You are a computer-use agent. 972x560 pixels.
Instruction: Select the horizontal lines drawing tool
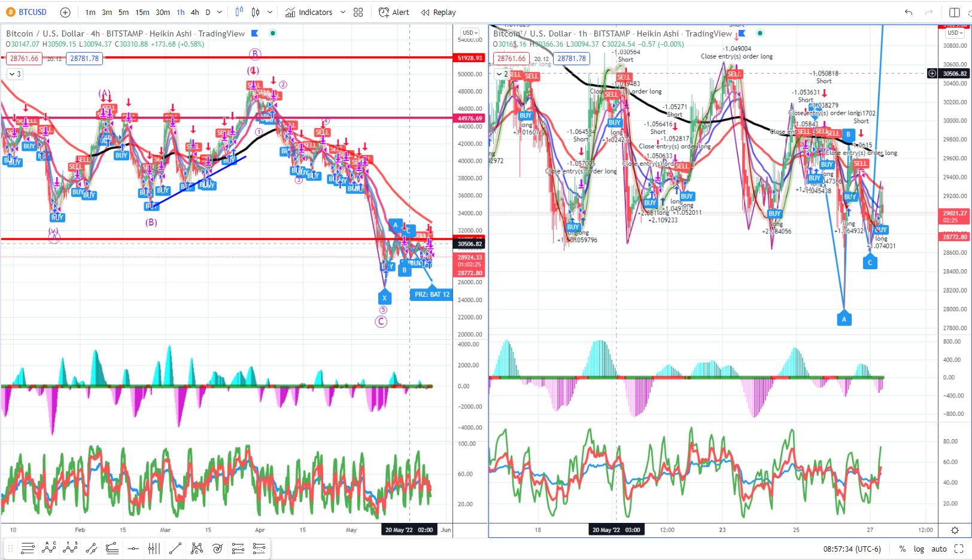click(x=28, y=548)
